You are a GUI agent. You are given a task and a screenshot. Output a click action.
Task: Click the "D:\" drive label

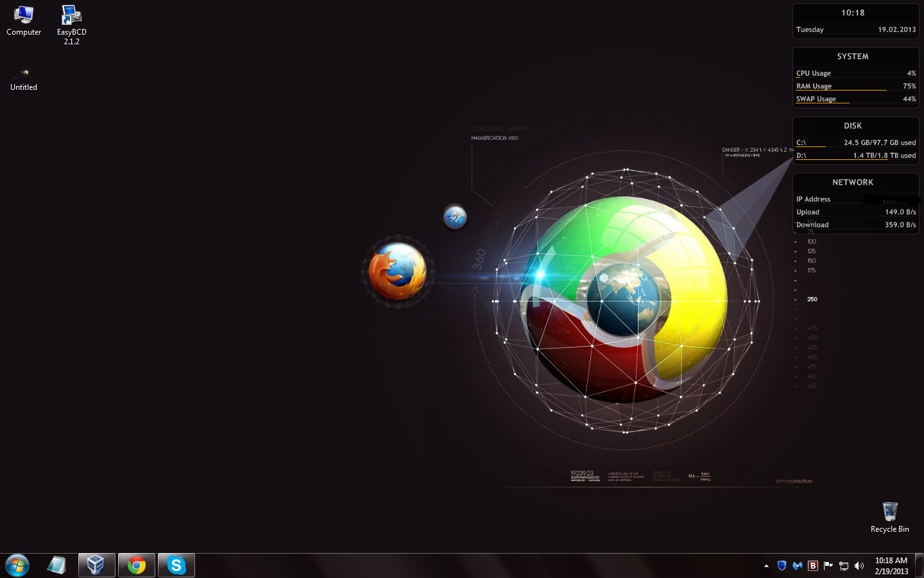coord(801,155)
